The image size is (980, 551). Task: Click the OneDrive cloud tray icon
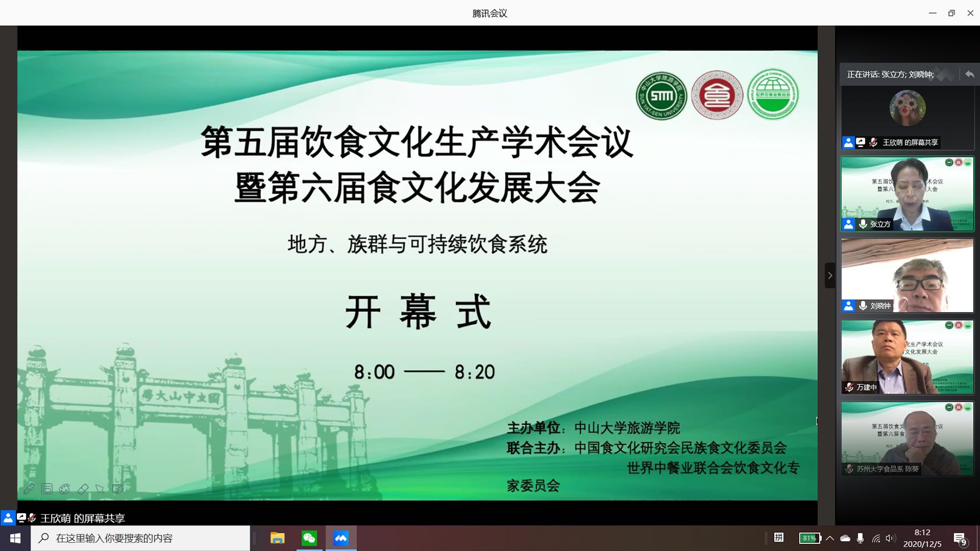[845, 538]
